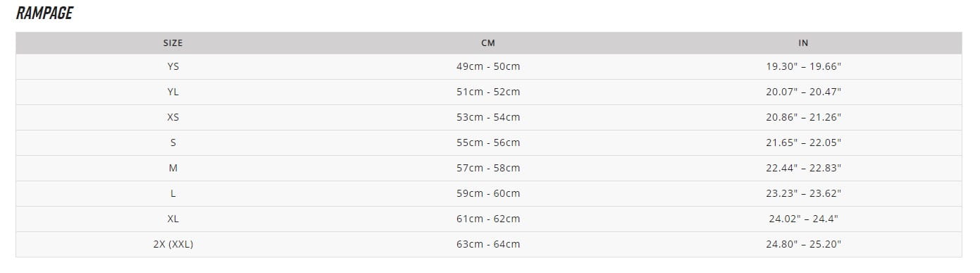Click the 2X (XXL) size cell

(x=173, y=244)
